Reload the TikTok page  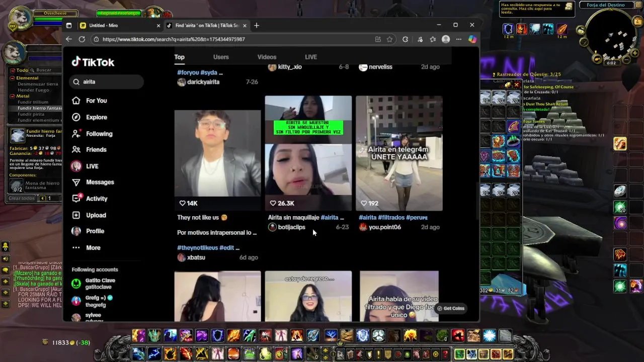(x=82, y=39)
